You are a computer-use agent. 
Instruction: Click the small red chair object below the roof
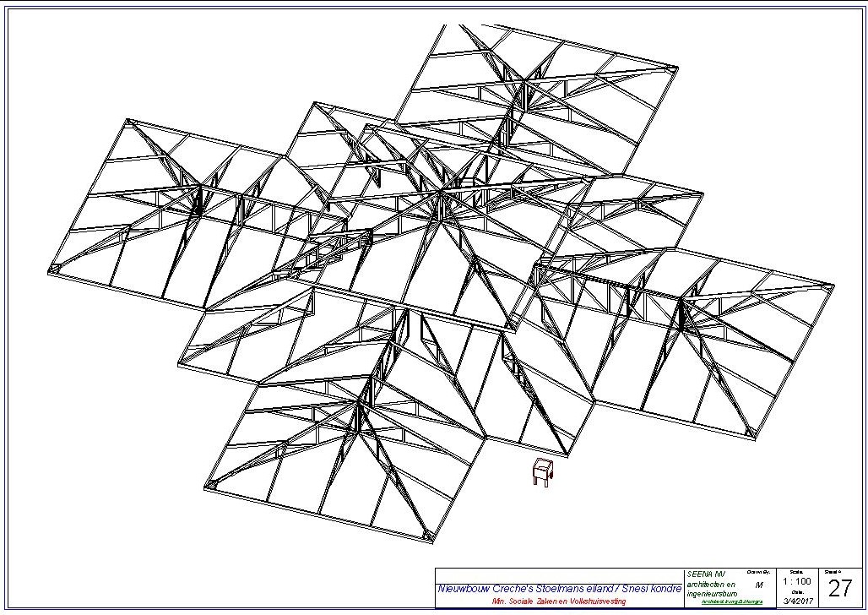[x=541, y=472]
